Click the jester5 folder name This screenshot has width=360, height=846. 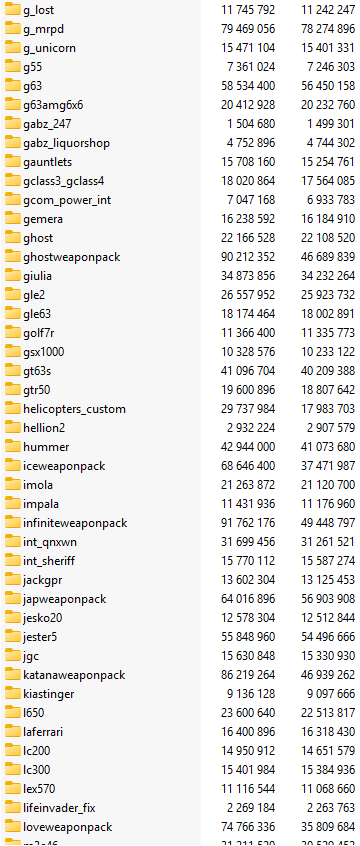click(40, 637)
